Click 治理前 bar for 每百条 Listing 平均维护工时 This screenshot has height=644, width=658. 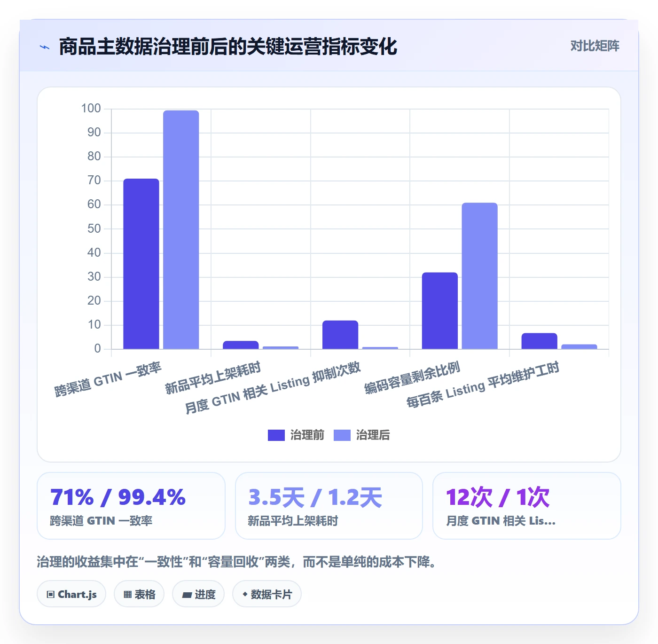[539, 341]
